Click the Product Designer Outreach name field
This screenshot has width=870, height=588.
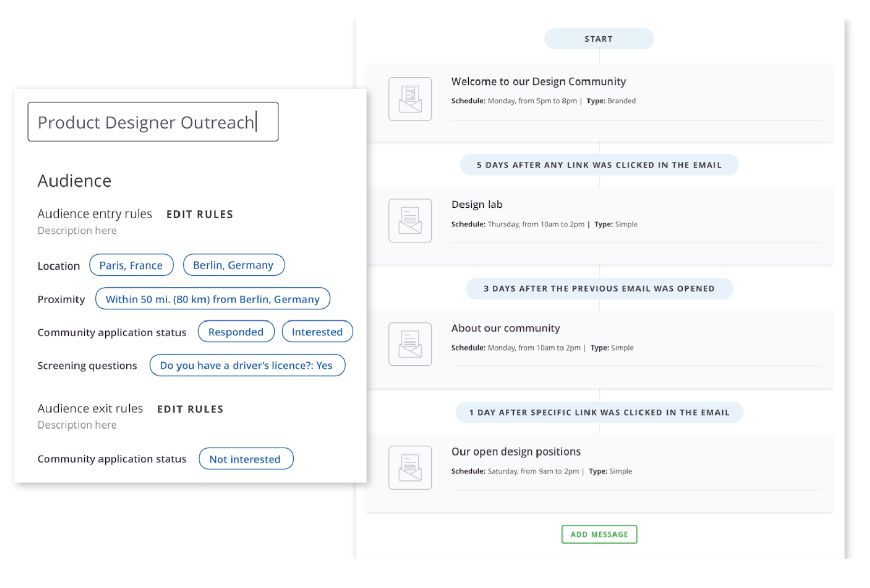tap(153, 122)
